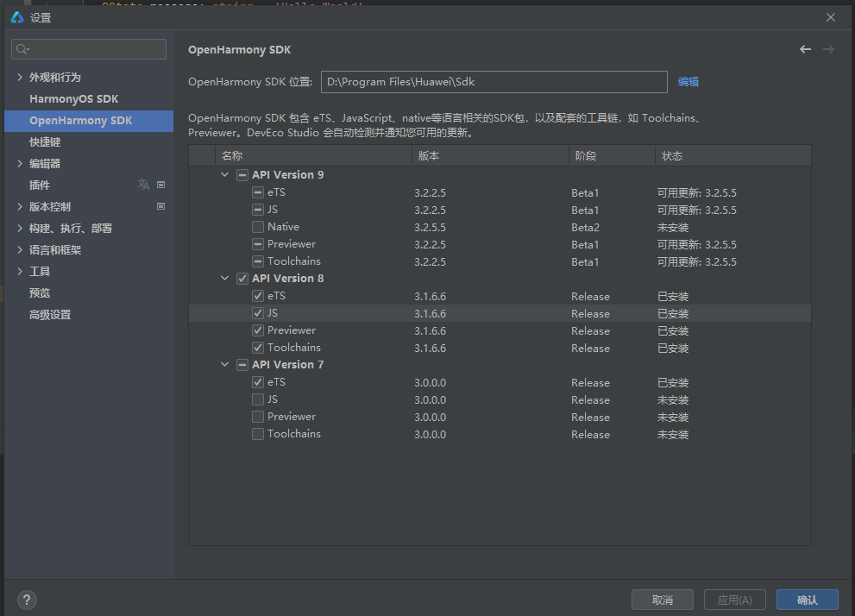Viewport: 855px width, 616px height.
Task: Toggle the API Version 9 checkbox
Action: point(242,175)
